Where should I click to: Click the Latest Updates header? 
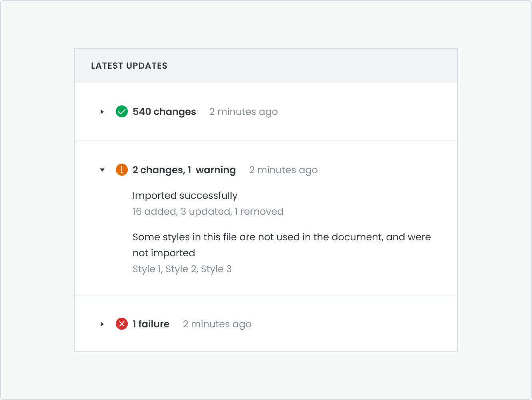coord(129,66)
